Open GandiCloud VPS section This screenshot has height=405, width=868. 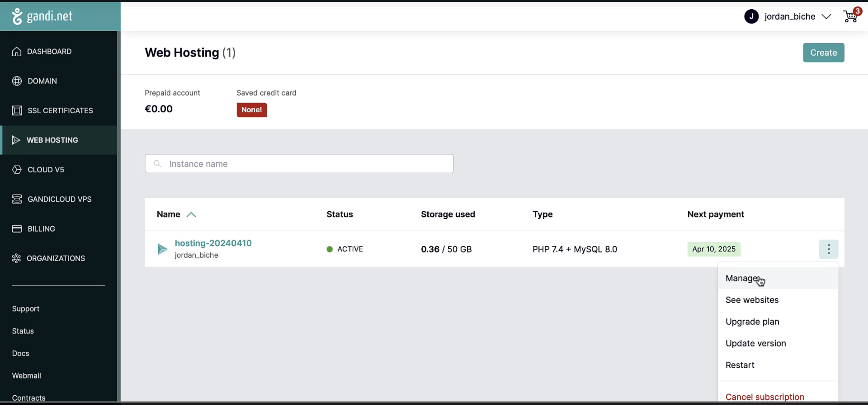[x=59, y=199]
